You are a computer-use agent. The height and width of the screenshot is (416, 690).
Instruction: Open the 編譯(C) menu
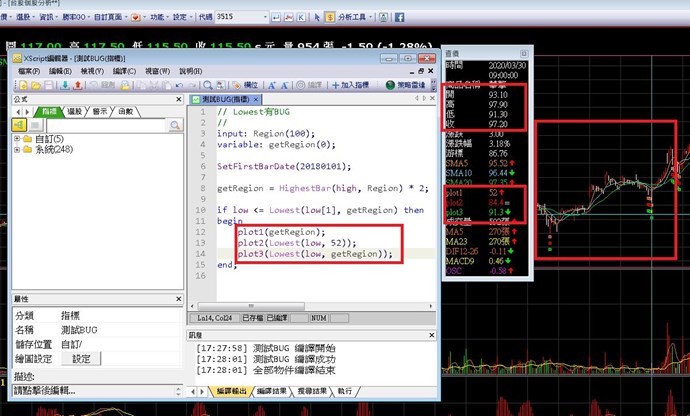coord(124,71)
